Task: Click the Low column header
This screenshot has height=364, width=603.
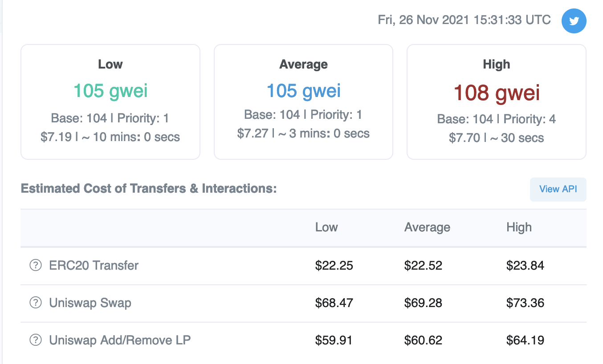Action: (x=326, y=227)
